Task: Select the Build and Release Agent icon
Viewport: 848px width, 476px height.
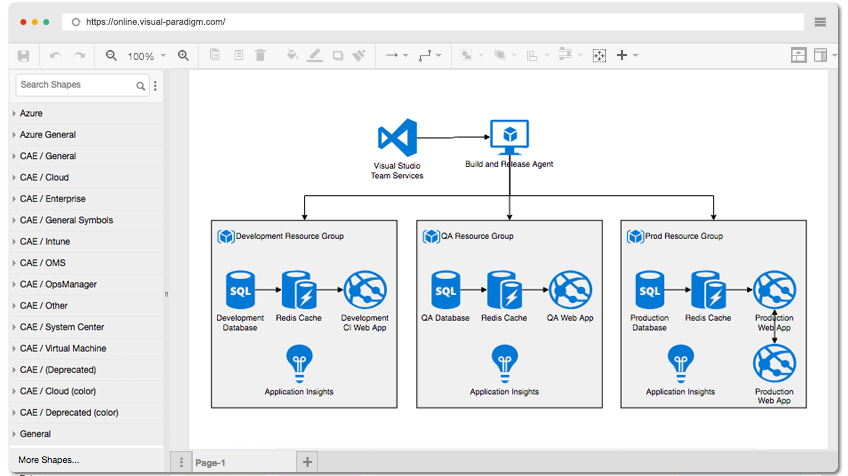Action: (x=509, y=137)
